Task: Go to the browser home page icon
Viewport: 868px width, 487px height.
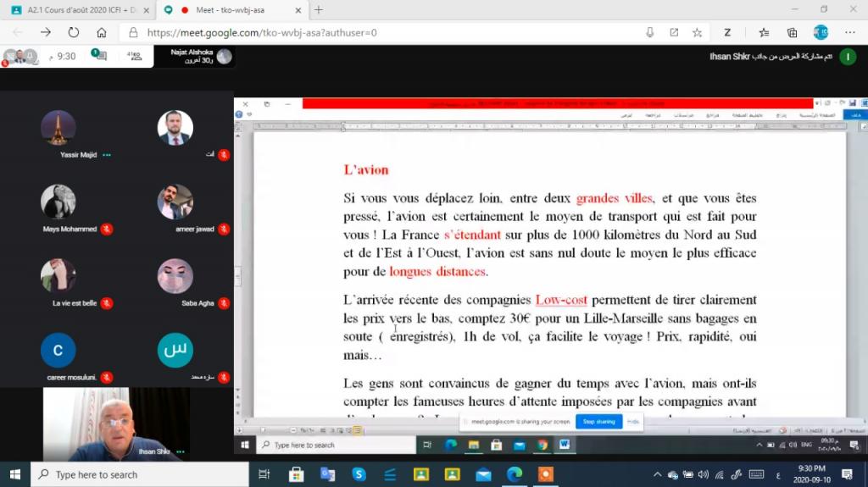Action: tap(102, 32)
